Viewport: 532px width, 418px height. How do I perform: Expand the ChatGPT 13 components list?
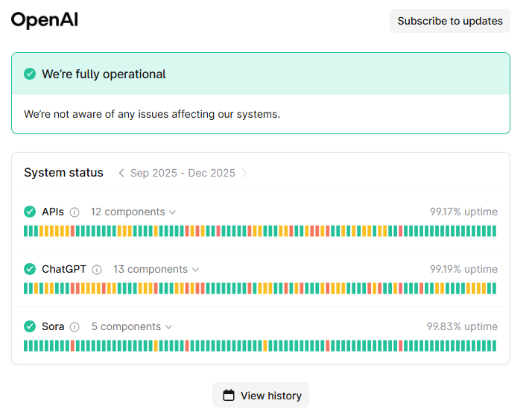point(156,269)
